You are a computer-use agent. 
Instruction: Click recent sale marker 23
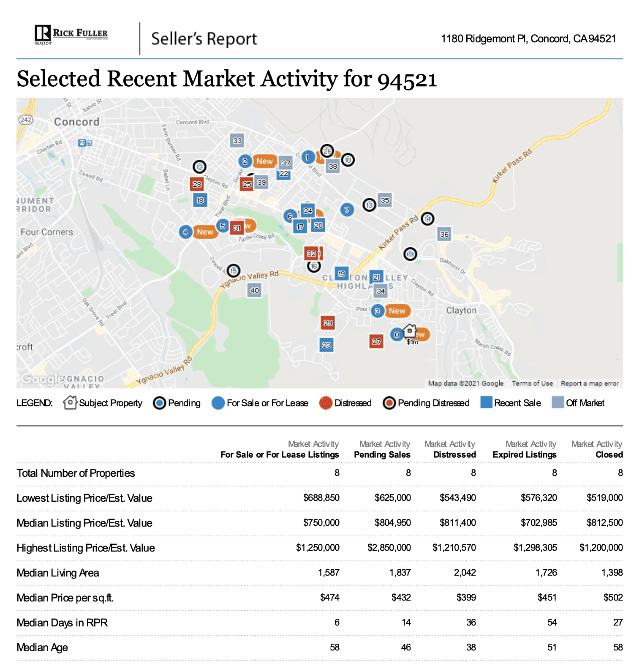click(x=326, y=345)
